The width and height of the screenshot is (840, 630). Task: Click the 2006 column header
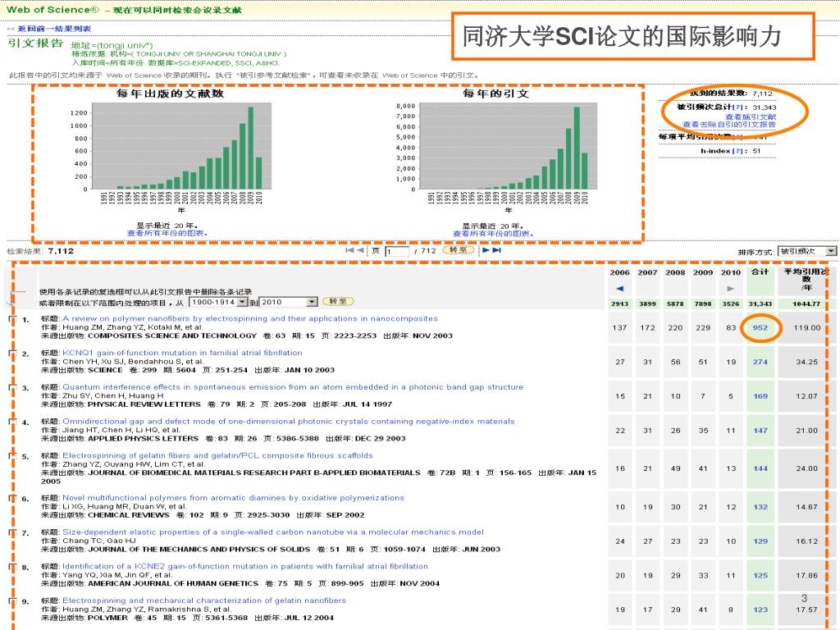pos(620,272)
